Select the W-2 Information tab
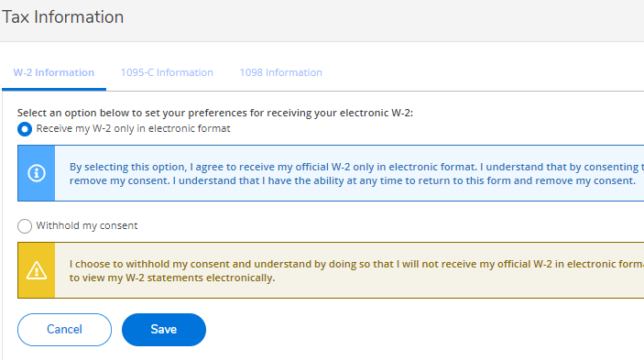 [x=54, y=72]
